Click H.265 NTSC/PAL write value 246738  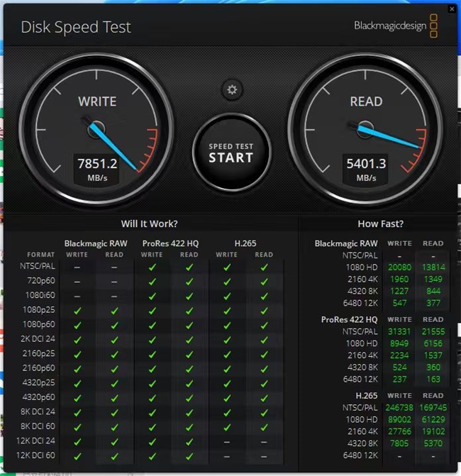(399, 408)
